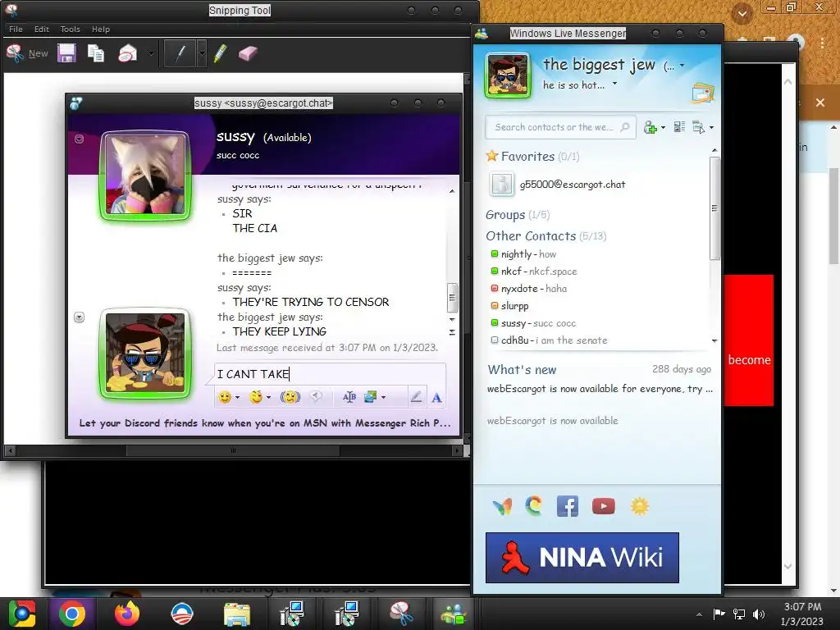Click the conversation scrollbar thumb
Image resolution: width=840 pixels, height=630 pixels.
(x=452, y=297)
